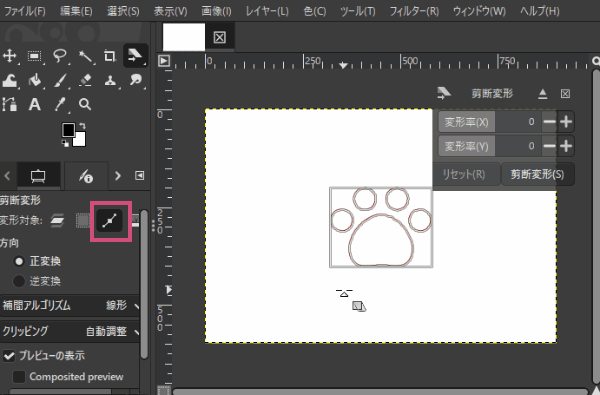Screen dimensions: 600x395
Task: Open the ウィンドウ(W) menu
Action: (479, 11)
